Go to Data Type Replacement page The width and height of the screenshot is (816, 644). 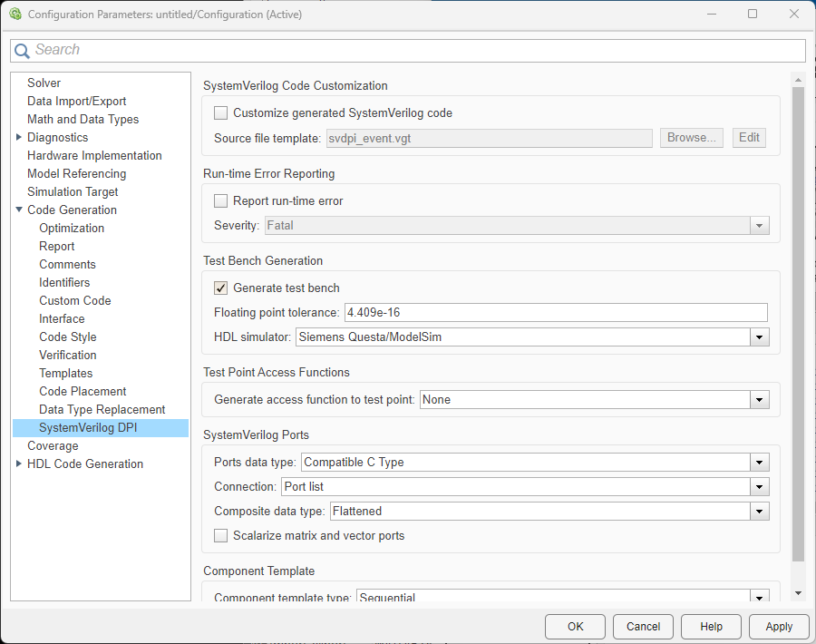(102, 409)
